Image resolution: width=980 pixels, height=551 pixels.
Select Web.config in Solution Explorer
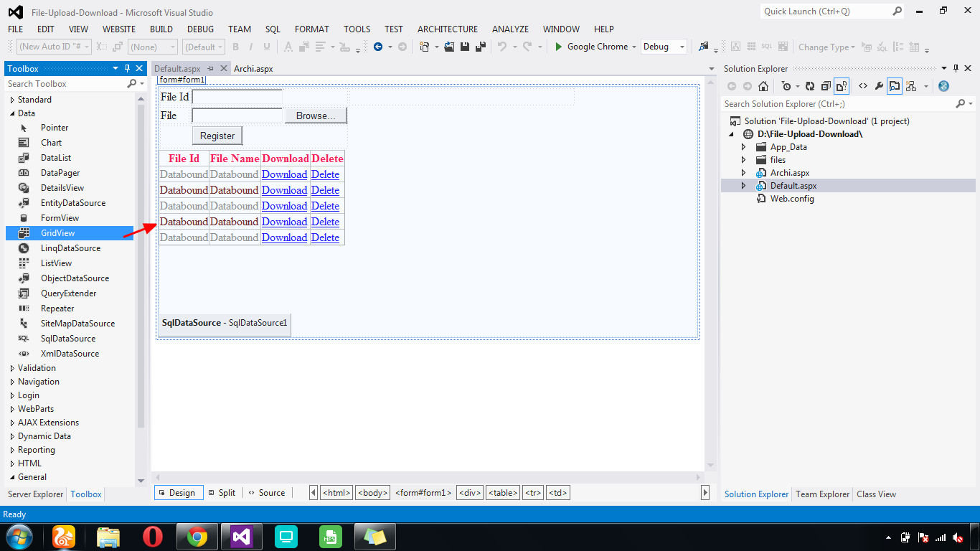pos(792,199)
